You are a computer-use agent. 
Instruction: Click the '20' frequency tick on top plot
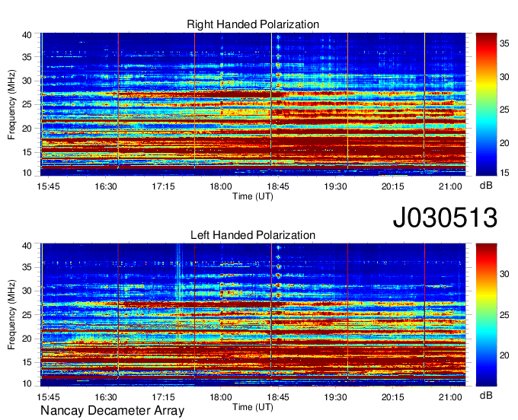click(x=27, y=129)
